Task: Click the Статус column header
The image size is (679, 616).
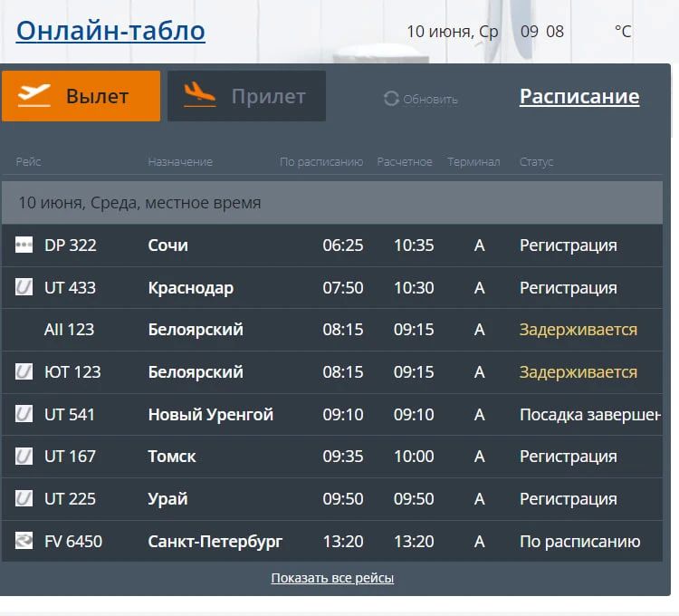Action: tap(536, 162)
